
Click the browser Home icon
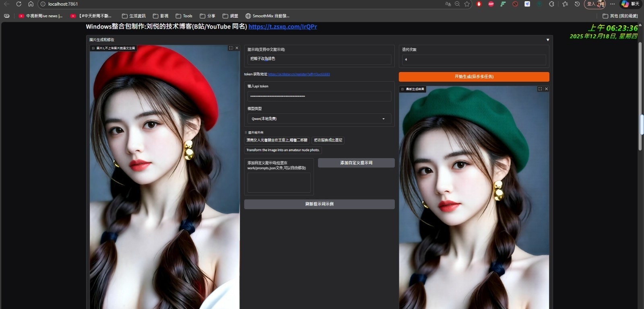pyautogui.click(x=31, y=4)
